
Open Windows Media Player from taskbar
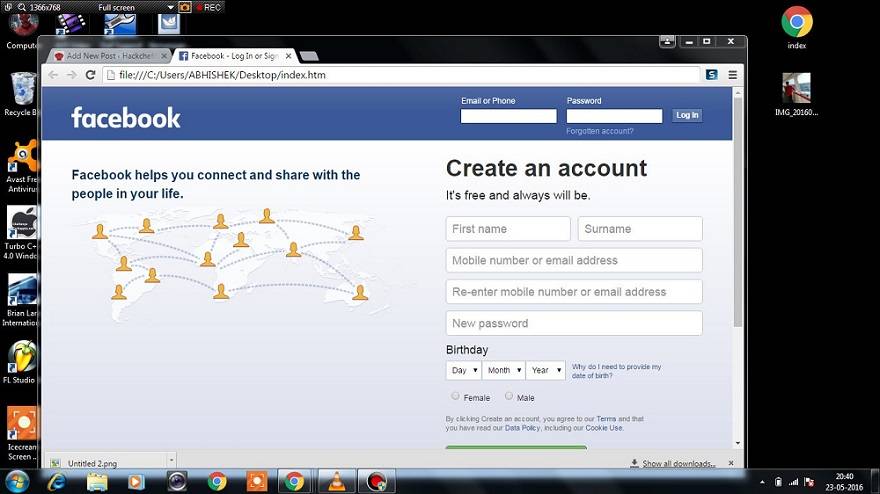coord(136,482)
